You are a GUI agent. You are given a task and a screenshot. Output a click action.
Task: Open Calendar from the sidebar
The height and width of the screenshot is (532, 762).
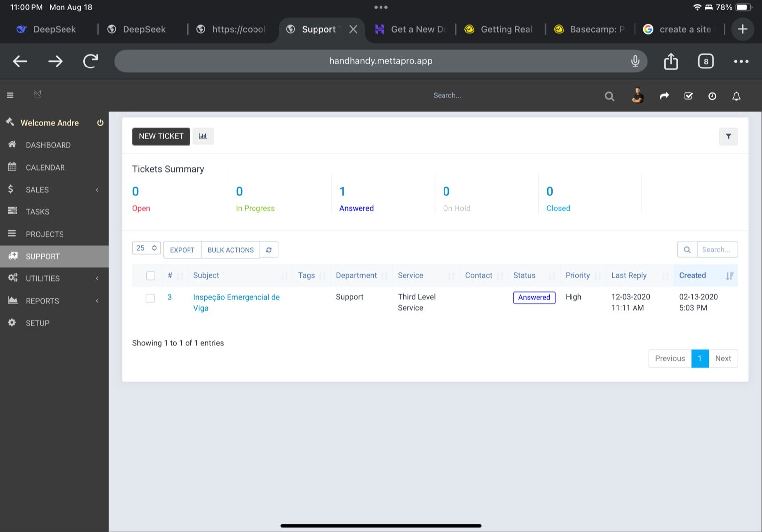(x=45, y=168)
